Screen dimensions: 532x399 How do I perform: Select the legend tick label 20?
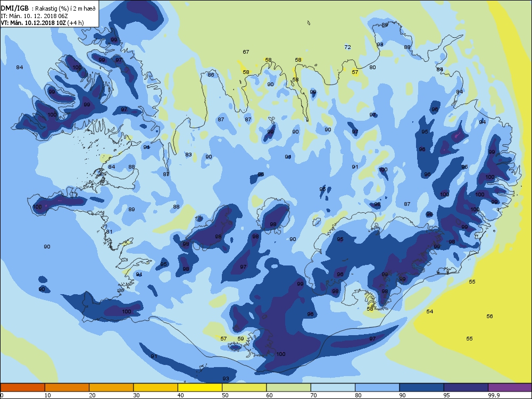[x=92, y=395]
